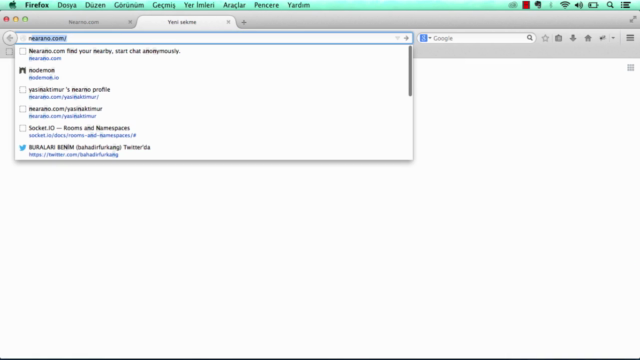The height and width of the screenshot is (360, 640).
Task: Open the Google search engine selector
Action: [425, 38]
